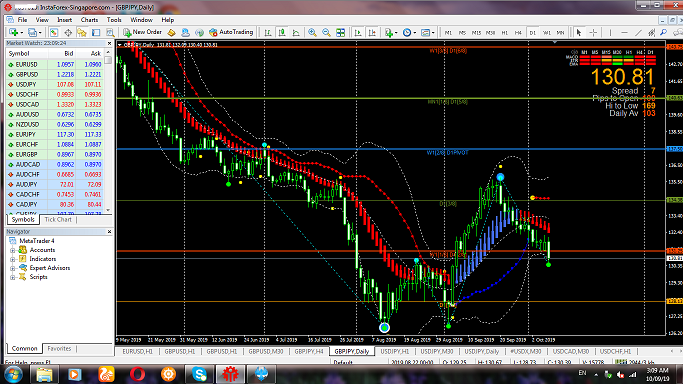Viewport: 683px width, 384px height.
Task: Open the File menu
Action: point(22,20)
